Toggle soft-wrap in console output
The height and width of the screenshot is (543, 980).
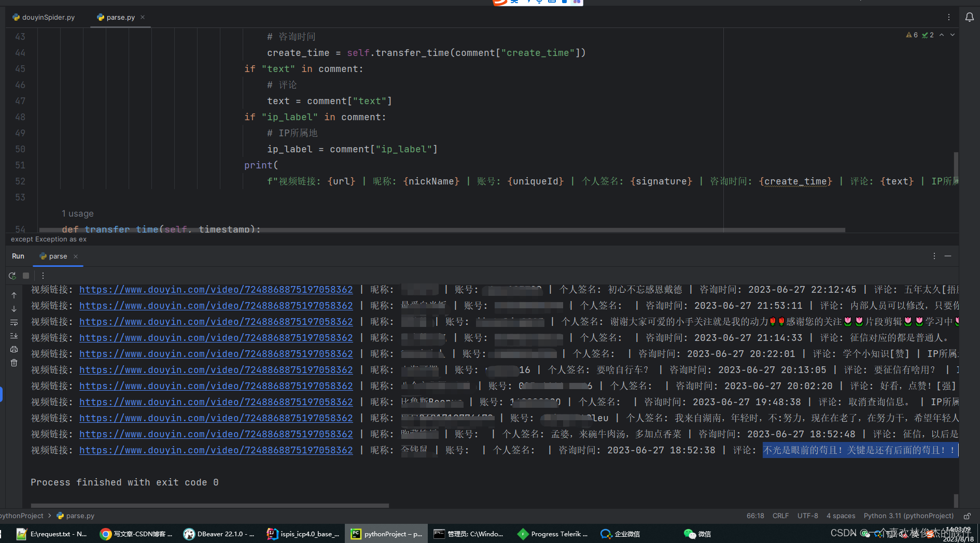(x=14, y=322)
